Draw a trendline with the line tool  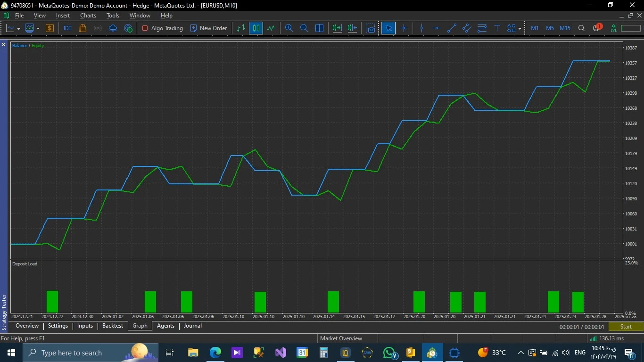tap(452, 28)
